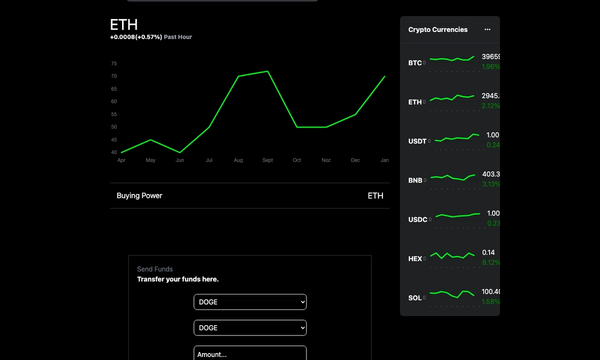The image size is (600, 360).
Task: Select the SOL row sparkline
Action: [452, 294]
